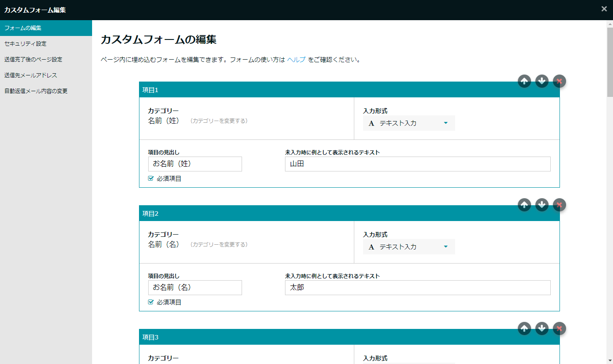The image size is (613, 364).
Task: Open 送信完了後のページ設定 in the sidebar
Action: (46, 60)
